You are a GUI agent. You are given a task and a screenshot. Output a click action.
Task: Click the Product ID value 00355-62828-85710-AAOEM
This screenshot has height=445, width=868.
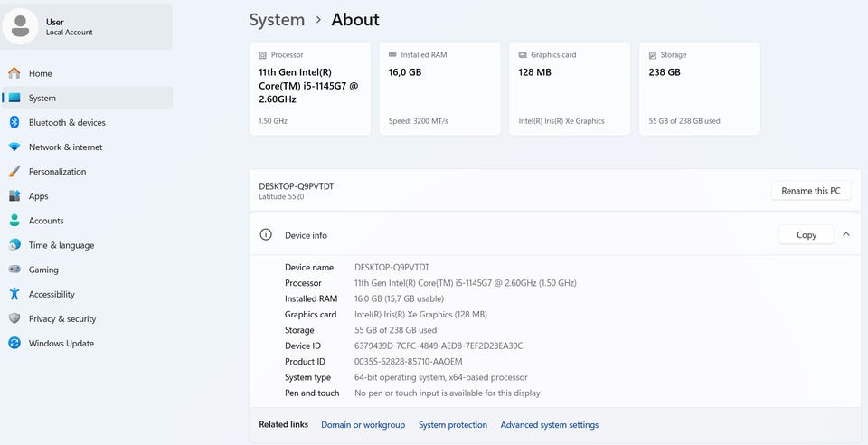tap(408, 362)
